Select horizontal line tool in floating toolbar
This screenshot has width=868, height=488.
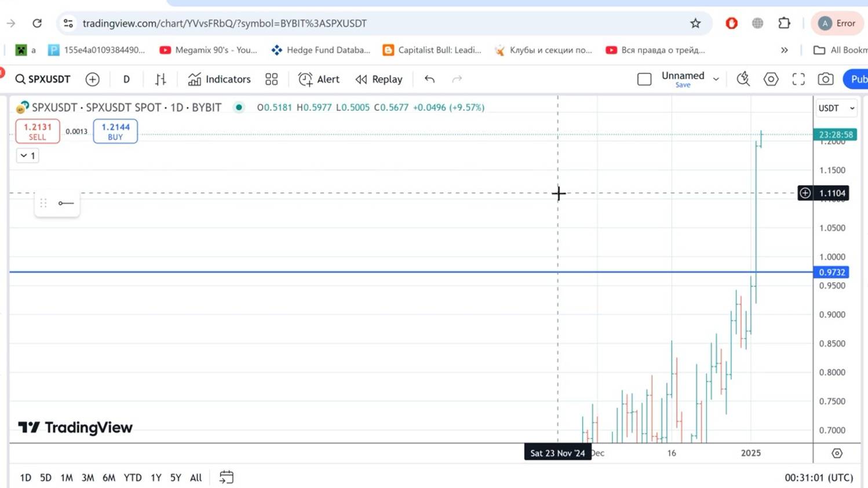coord(66,203)
